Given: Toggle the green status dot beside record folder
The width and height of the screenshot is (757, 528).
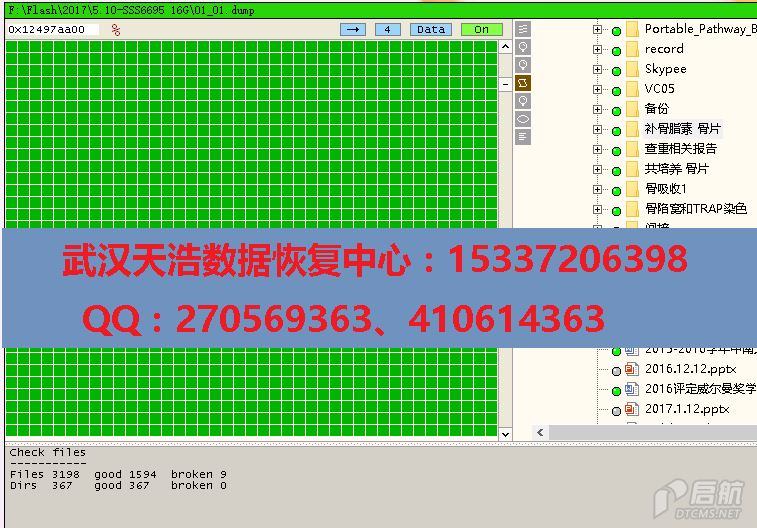Looking at the screenshot, I should click(x=616, y=50).
